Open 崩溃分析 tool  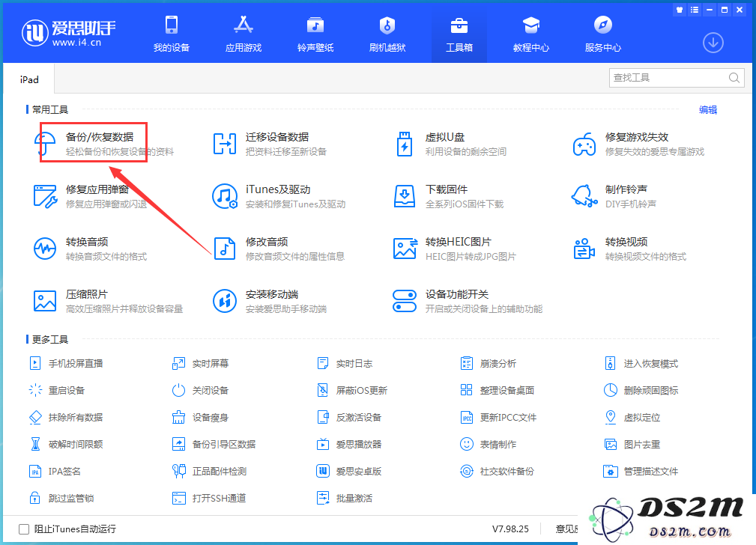(x=489, y=363)
